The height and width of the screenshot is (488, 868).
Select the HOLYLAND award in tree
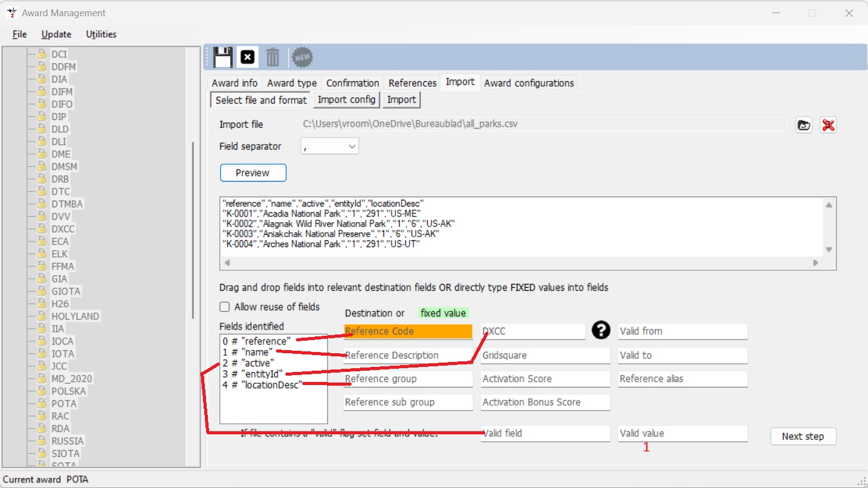[75, 316]
